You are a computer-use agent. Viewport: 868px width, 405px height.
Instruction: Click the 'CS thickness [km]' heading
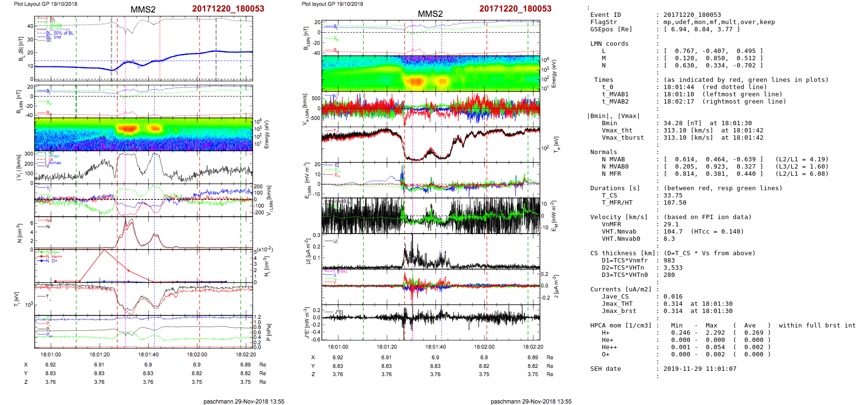tap(619, 253)
